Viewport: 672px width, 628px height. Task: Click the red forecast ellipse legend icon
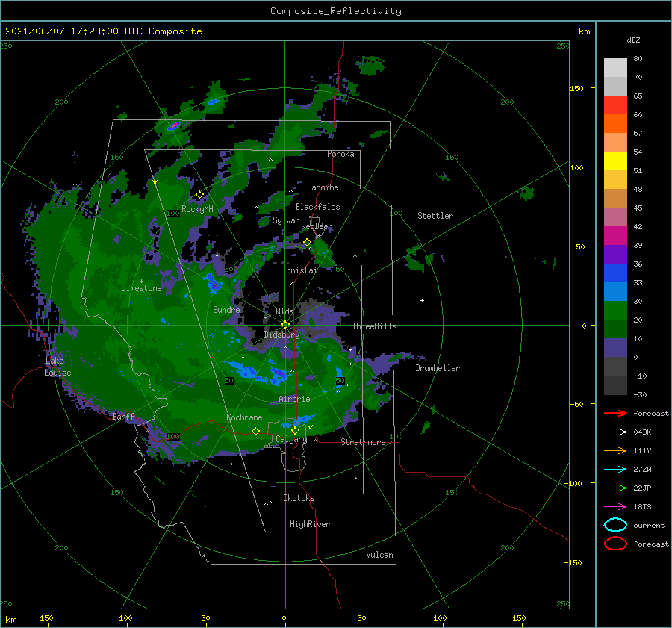[615, 544]
